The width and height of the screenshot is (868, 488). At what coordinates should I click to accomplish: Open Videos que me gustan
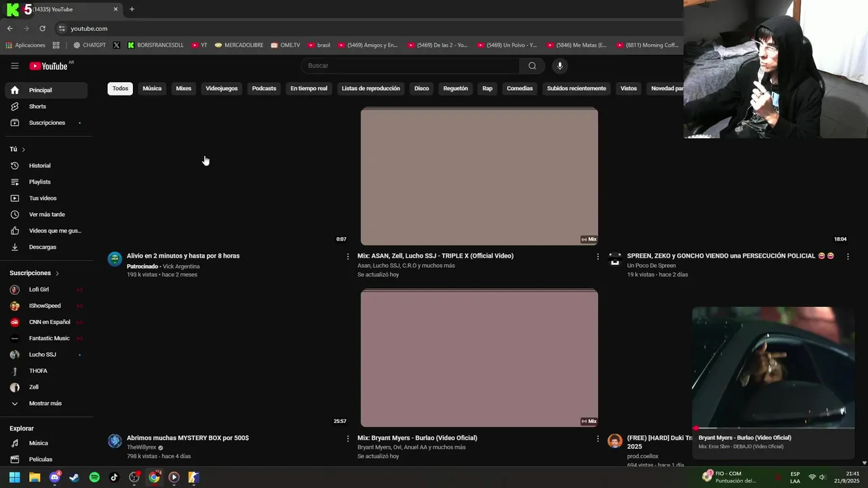pos(46,230)
